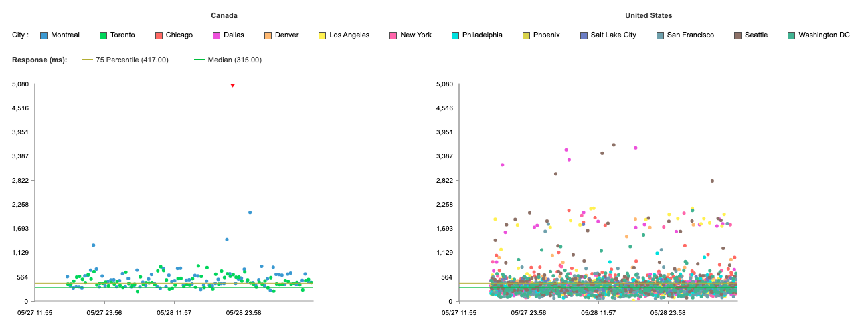Click the Response (ms): label
The height and width of the screenshot is (335, 868).
coord(39,60)
